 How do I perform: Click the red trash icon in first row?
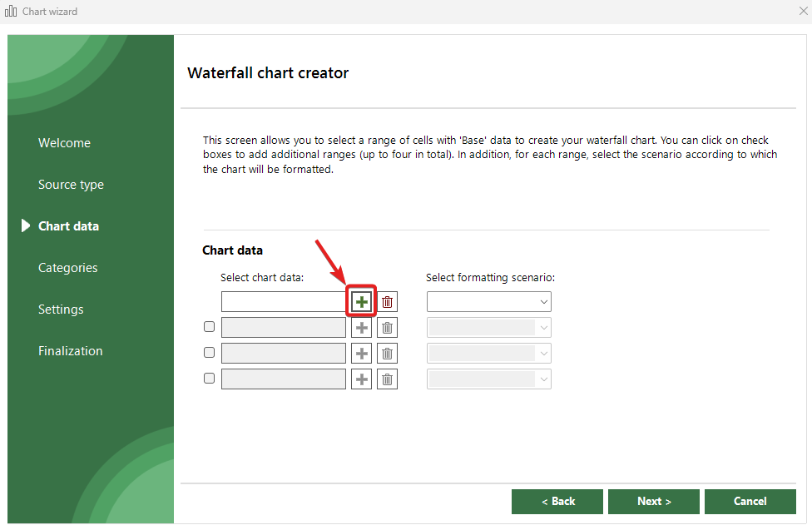pyautogui.click(x=387, y=302)
